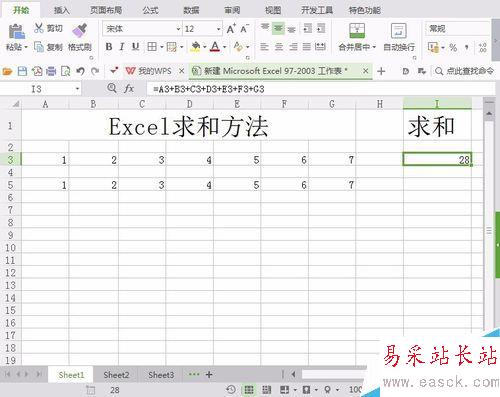The height and width of the screenshot is (397, 500).
Task: Toggle Italic formatting
Action: [x=122, y=47]
